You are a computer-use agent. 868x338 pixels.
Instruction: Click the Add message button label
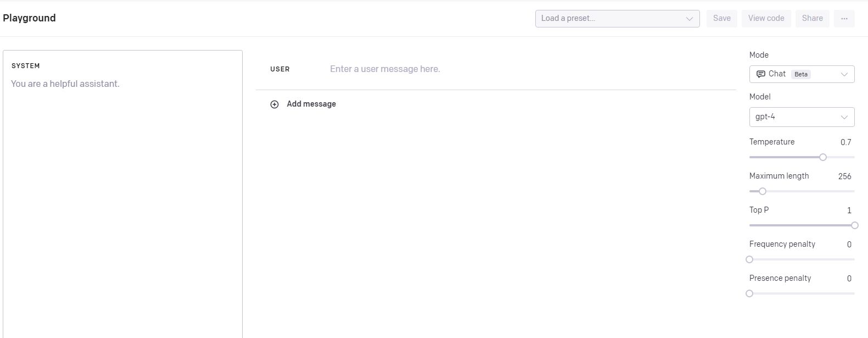tap(311, 104)
